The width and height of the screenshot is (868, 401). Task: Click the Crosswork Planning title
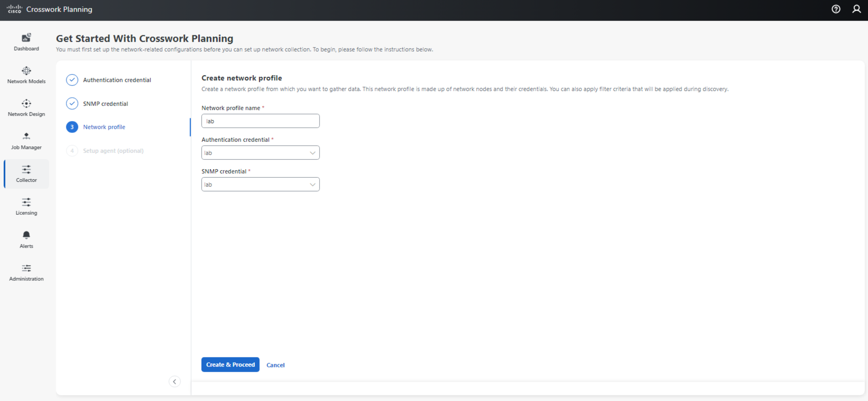click(59, 9)
